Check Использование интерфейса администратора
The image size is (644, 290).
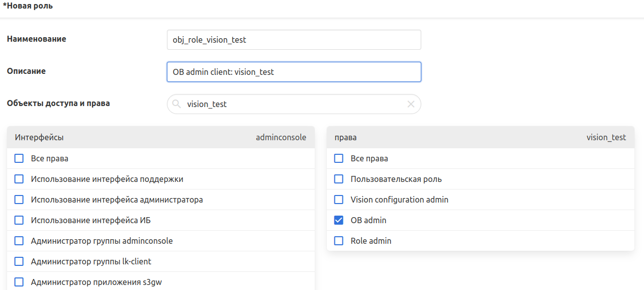(x=19, y=200)
